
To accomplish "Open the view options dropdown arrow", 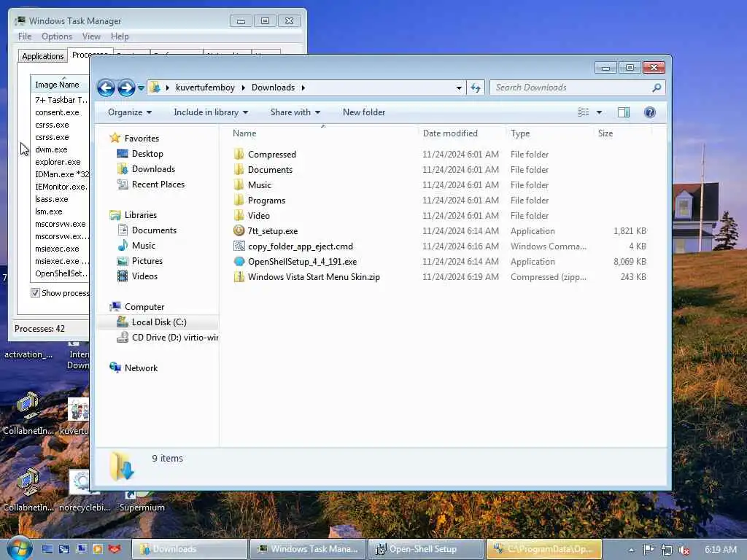I will pos(600,112).
